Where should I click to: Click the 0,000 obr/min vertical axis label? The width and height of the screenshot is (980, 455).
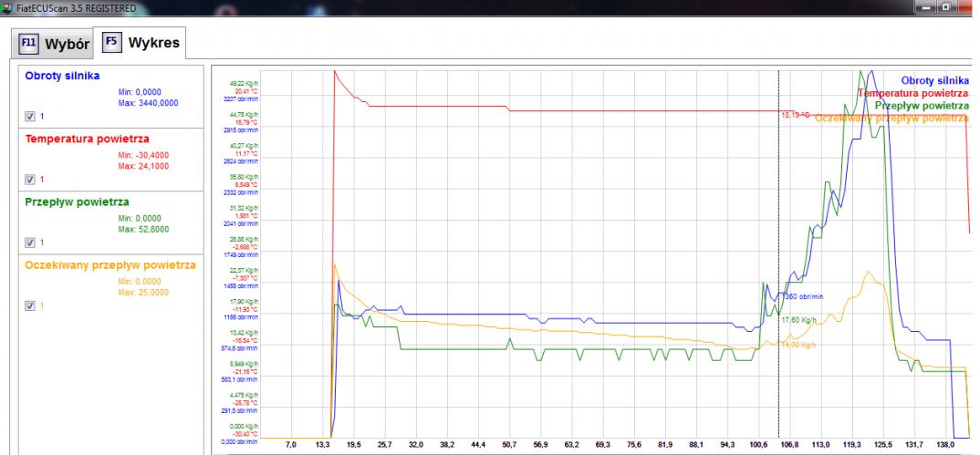tap(239, 442)
